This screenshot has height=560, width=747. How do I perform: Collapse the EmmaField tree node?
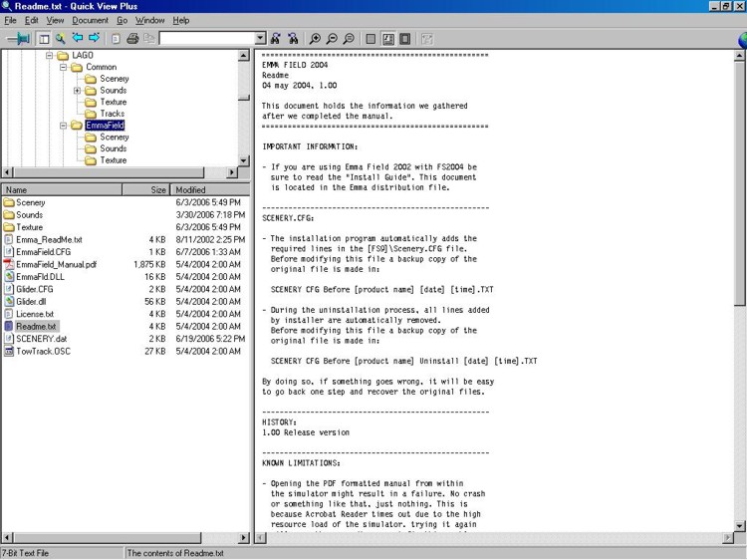tap(63, 126)
